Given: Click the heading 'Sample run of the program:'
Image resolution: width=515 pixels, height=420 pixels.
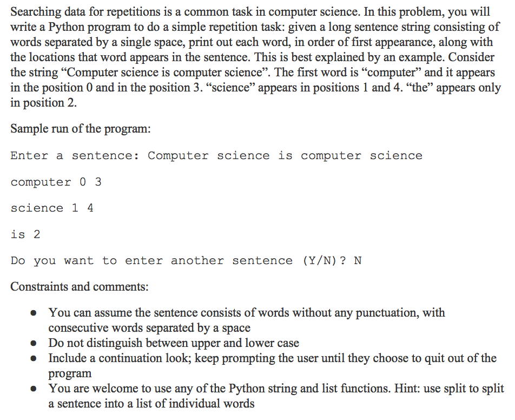Looking at the screenshot, I should (x=81, y=128).
